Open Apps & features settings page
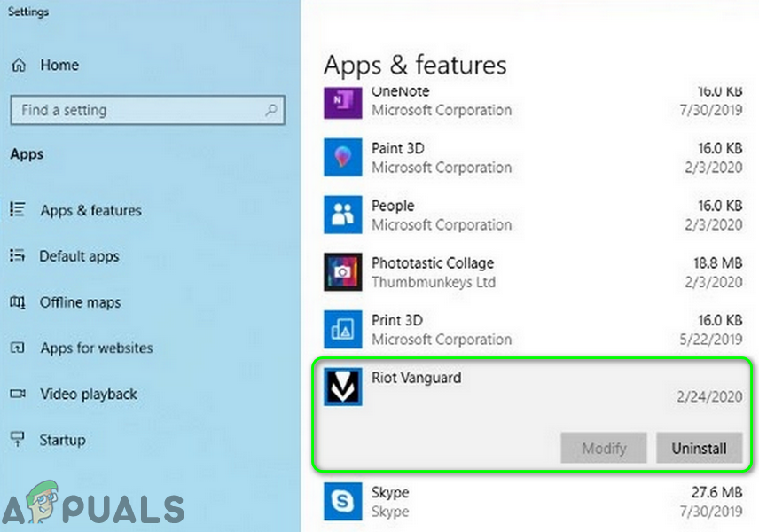The width and height of the screenshot is (759, 532). coord(90,211)
